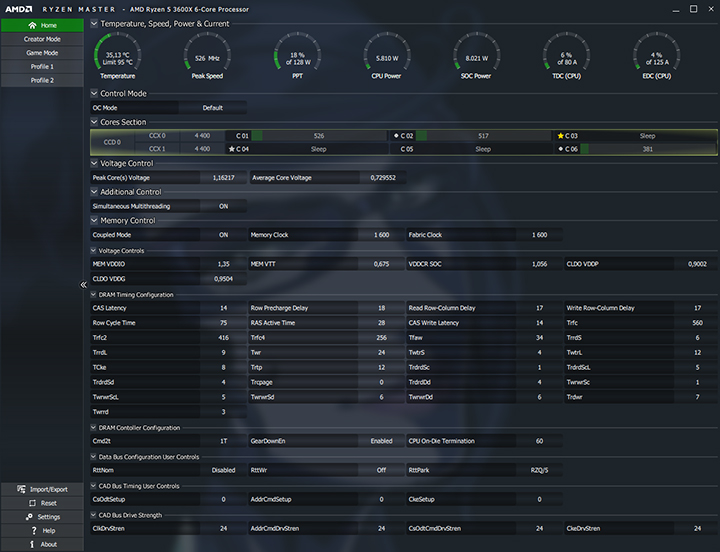Viewport: 720px width, 552px height.
Task: Open About from sidebar
Action: point(42,544)
